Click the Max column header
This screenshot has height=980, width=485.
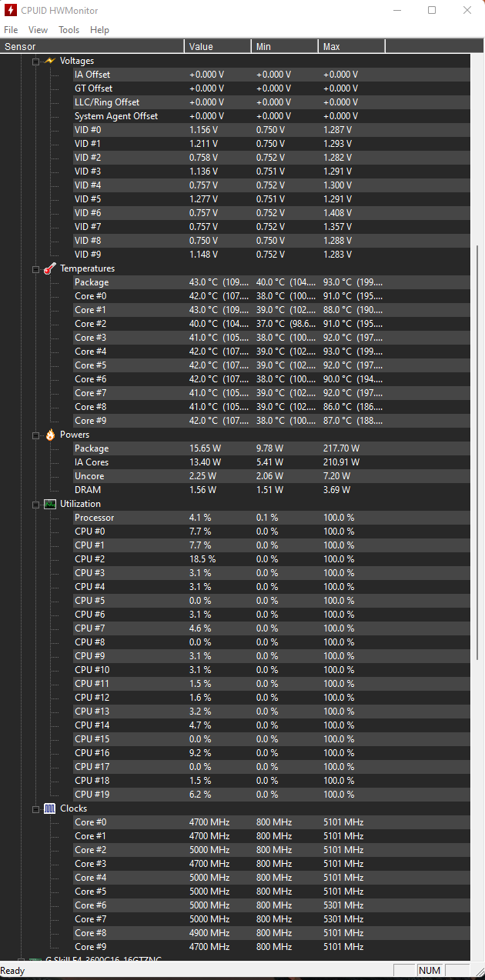352,46
